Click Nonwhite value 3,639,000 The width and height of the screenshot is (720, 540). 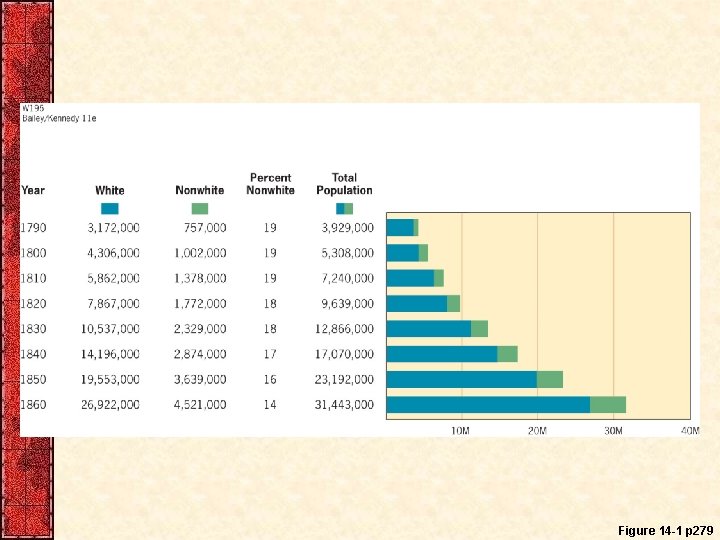tap(200, 379)
